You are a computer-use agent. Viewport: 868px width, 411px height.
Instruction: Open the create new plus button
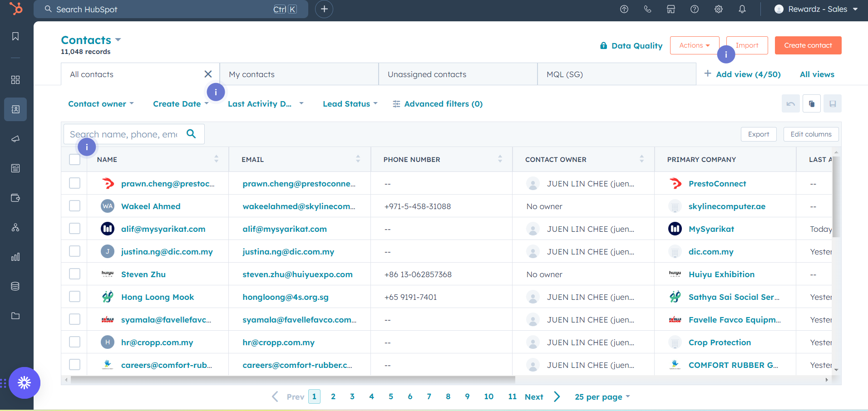(324, 9)
